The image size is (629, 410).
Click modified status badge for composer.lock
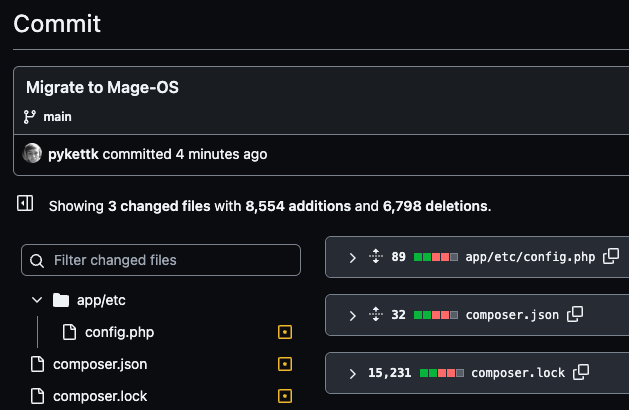click(285, 396)
